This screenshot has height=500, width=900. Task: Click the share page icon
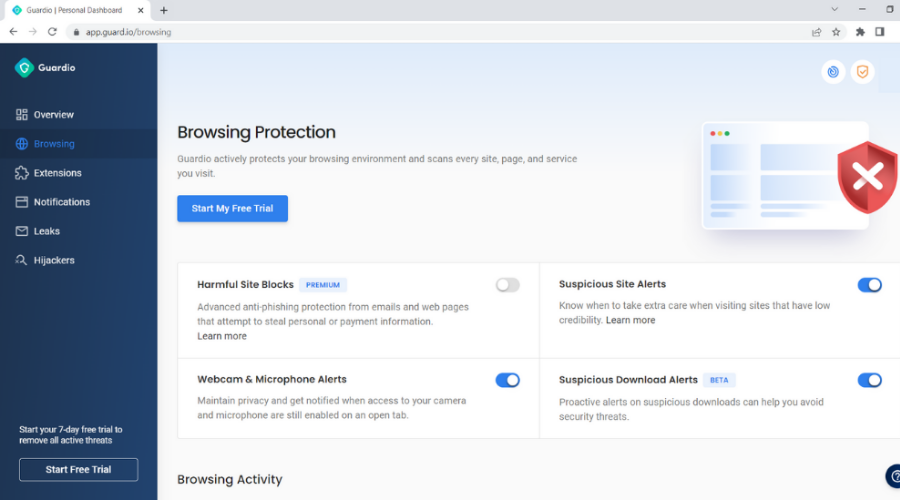point(816,32)
